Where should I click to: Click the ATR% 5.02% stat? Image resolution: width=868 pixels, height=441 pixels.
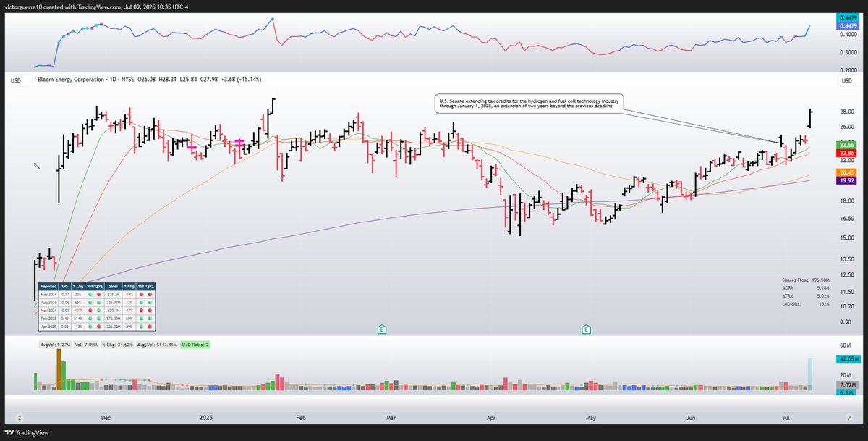(x=805, y=295)
